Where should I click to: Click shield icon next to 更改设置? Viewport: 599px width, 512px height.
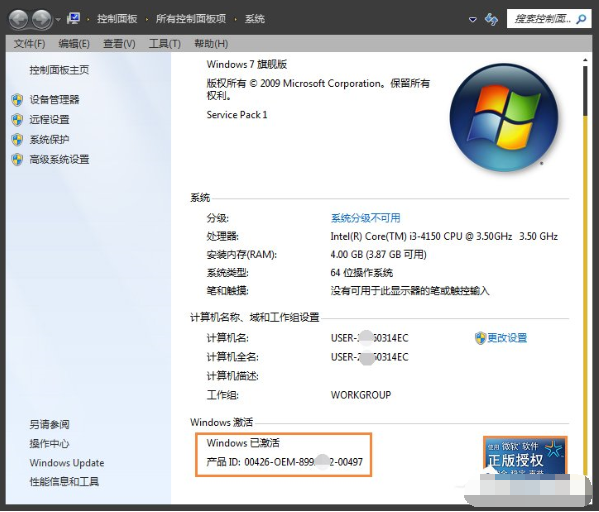click(480, 338)
